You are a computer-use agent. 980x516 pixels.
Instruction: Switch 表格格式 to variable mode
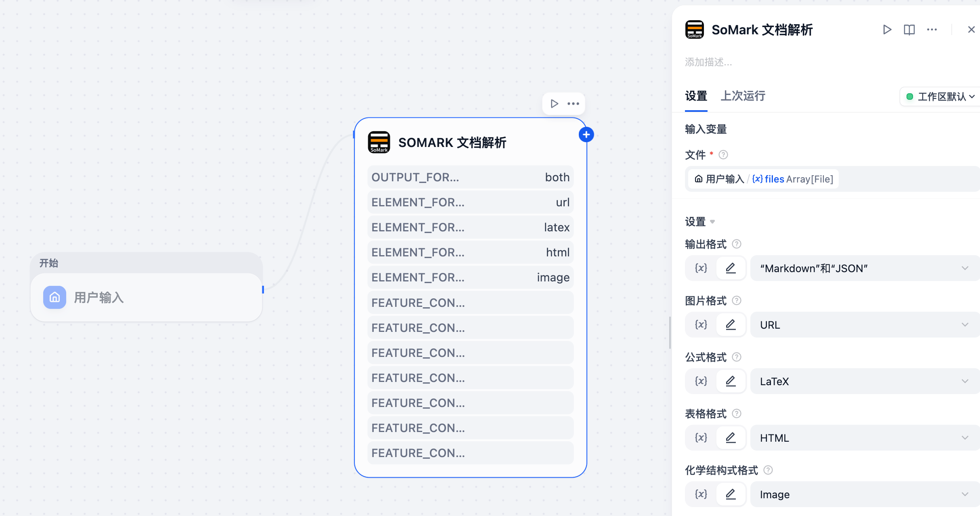pos(701,438)
